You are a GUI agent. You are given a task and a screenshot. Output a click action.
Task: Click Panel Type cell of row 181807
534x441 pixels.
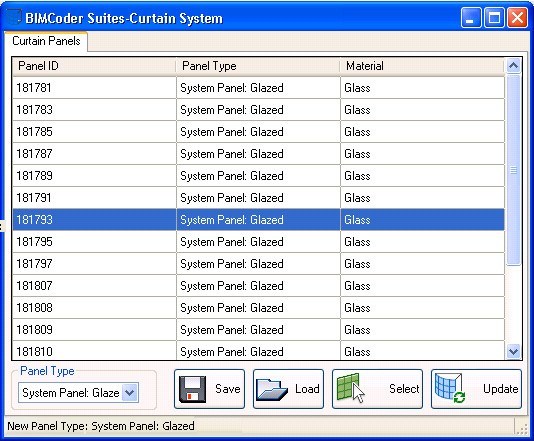coord(258,286)
